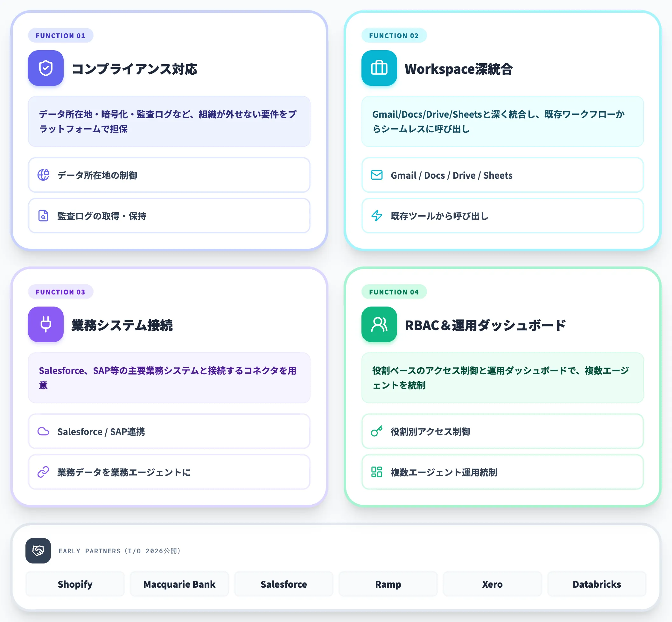This screenshot has width=672, height=622.
Task: Click the データ所在地の制御 feature text
Action: (x=97, y=175)
